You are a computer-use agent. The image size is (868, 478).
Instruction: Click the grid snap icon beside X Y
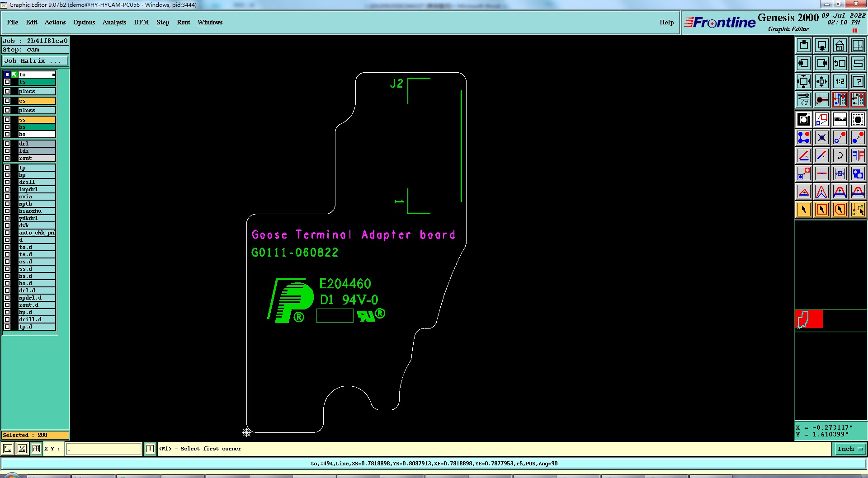tap(36, 449)
